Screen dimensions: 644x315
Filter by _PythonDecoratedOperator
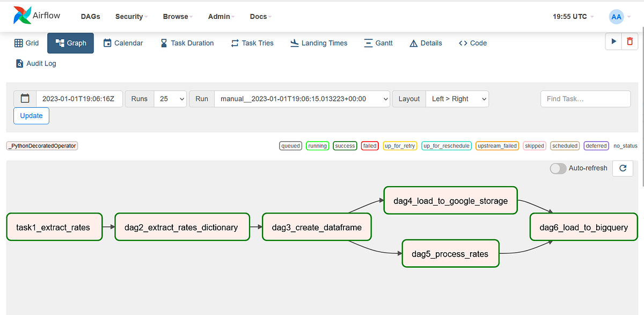42,145
